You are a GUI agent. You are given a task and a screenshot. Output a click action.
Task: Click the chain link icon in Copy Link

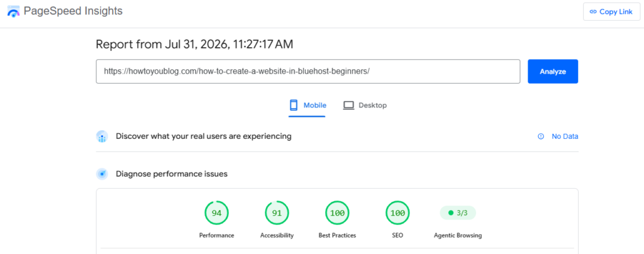pos(592,12)
